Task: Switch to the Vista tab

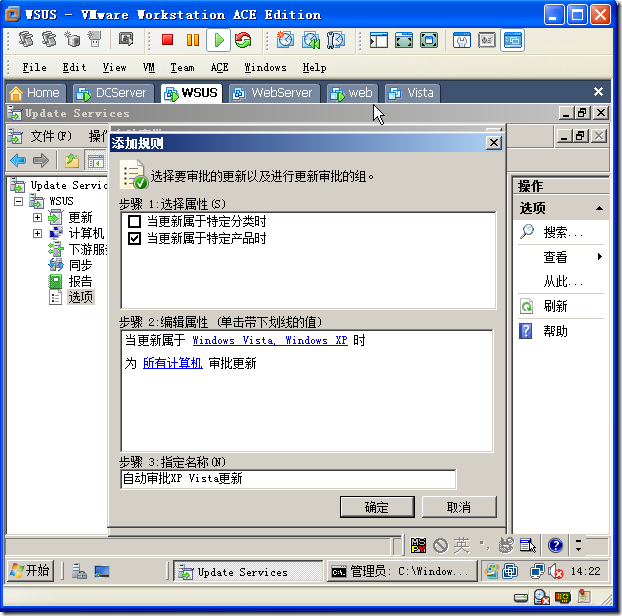Action: (413, 93)
